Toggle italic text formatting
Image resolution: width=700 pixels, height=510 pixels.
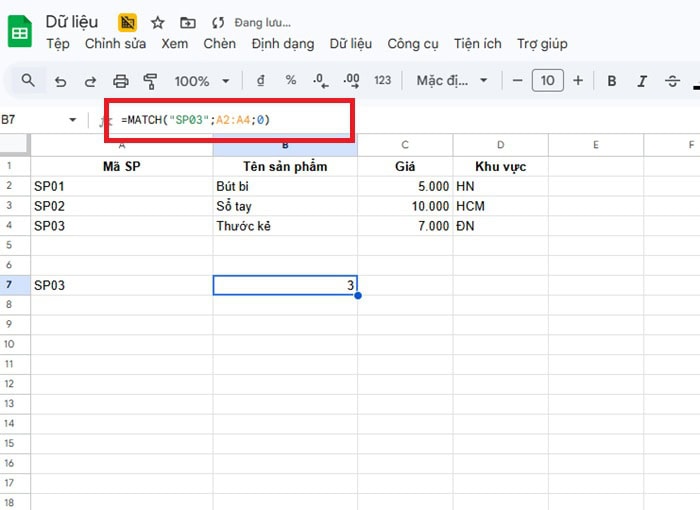tap(643, 81)
